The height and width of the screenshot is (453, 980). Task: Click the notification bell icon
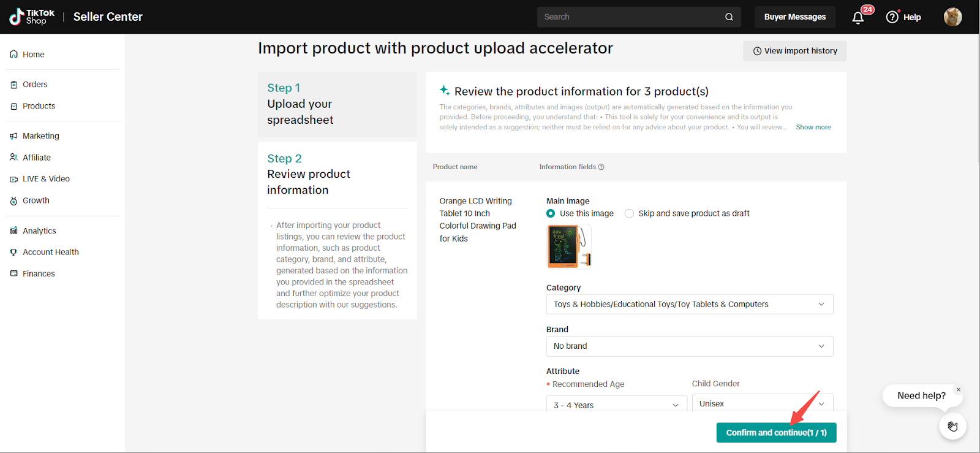pos(858,18)
